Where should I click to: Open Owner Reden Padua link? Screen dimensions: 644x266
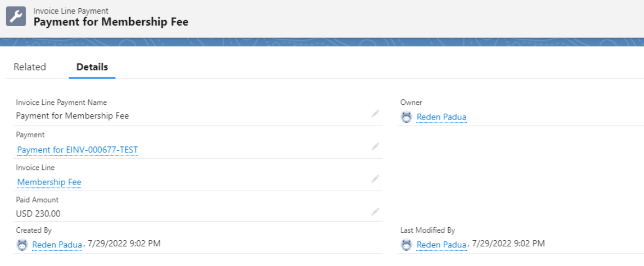pyautogui.click(x=442, y=117)
